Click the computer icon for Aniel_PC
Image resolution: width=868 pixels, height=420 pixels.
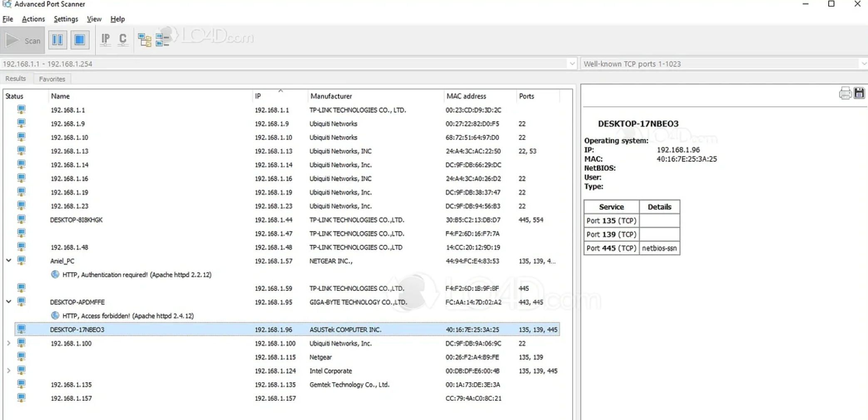(21, 261)
